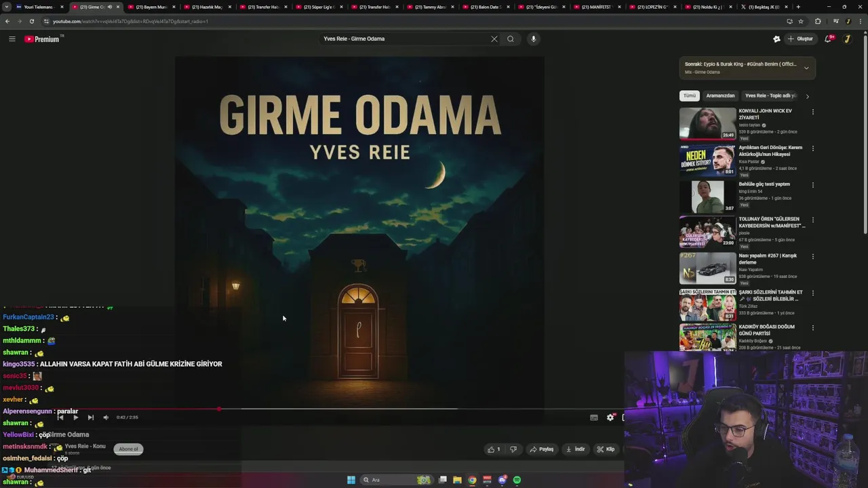Open ŞARKI SÖZLERİNİ TAHMİN ET video

click(707, 304)
